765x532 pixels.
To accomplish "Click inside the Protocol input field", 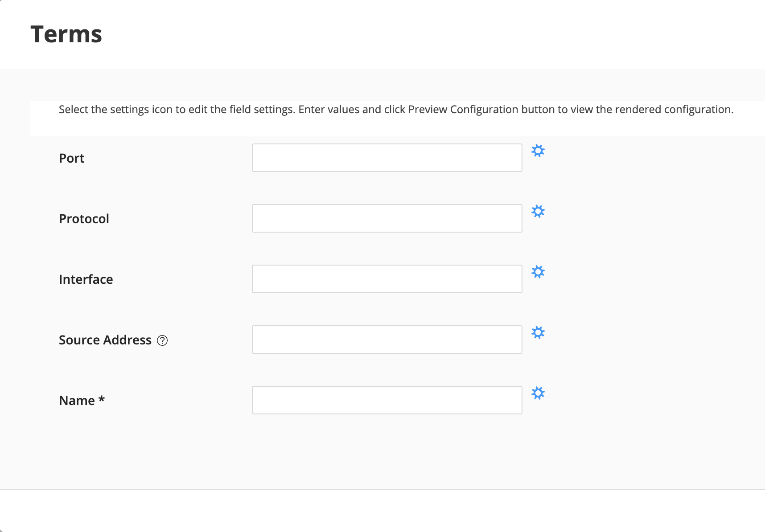I will pyautogui.click(x=387, y=218).
